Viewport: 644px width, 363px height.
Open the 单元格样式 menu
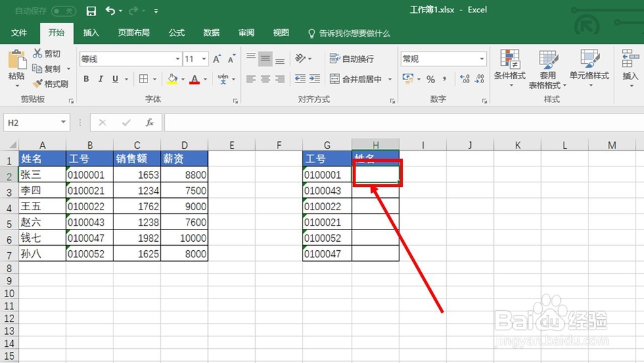coord(589,68)
